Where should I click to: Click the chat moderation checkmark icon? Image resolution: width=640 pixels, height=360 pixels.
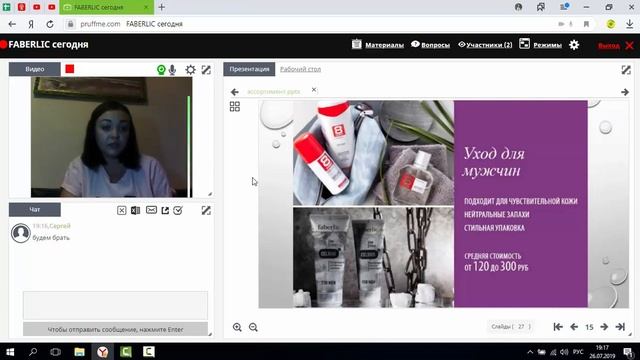tap(178, 210)
